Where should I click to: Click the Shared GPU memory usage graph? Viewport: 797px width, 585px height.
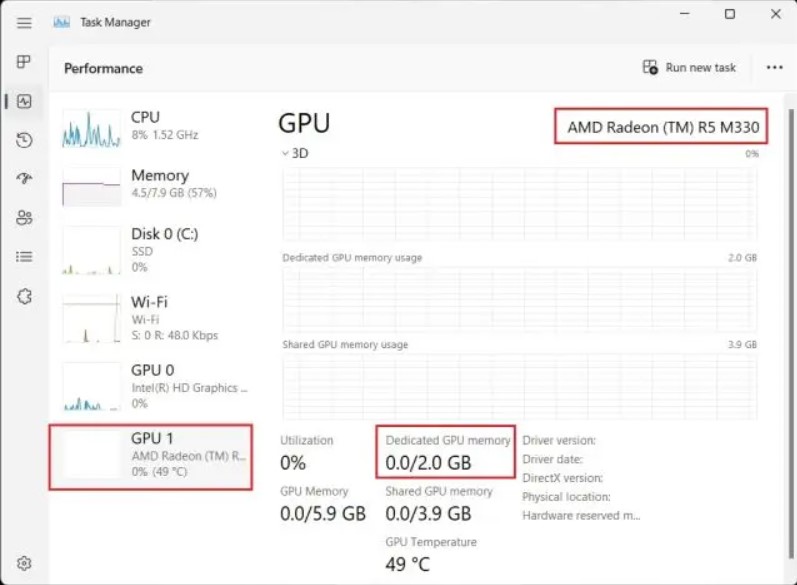(x=520, y=385)
